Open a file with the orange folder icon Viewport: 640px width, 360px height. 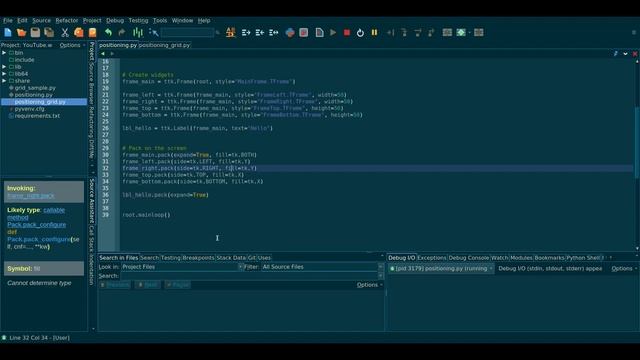(21, 32)
